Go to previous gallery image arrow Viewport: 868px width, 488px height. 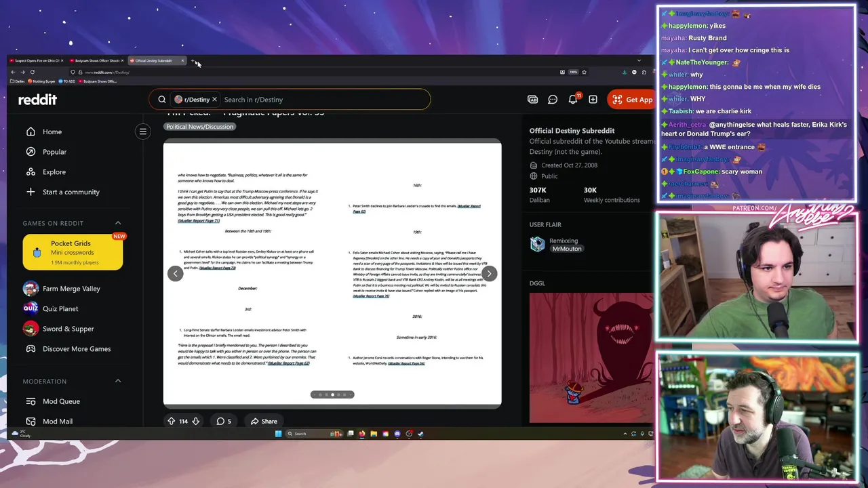[175, 273]
